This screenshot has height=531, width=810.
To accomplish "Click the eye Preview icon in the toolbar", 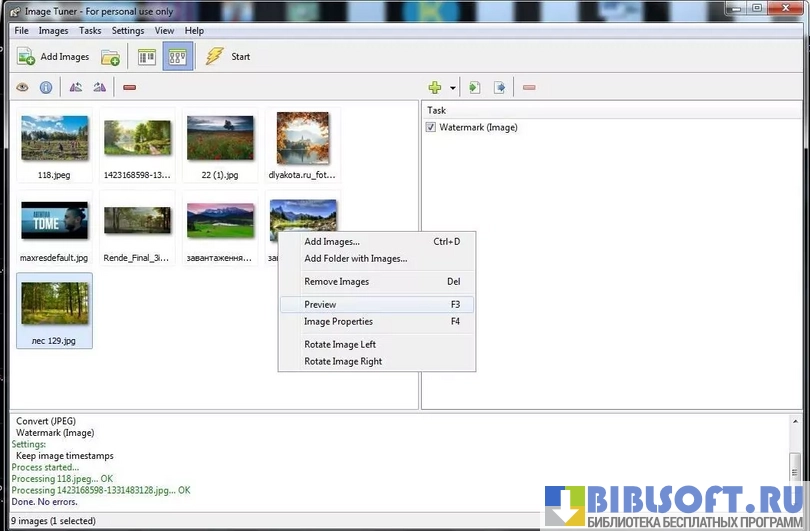I will coord(24,88).
